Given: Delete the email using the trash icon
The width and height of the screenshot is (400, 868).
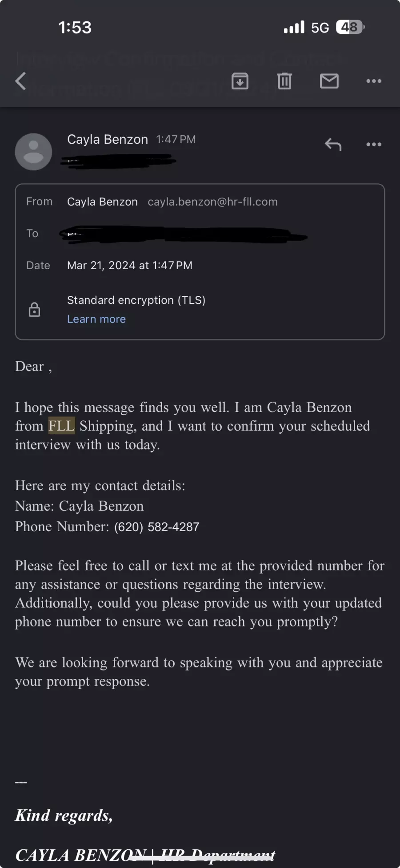Looking at the screenshot, I should click(284, 81).
